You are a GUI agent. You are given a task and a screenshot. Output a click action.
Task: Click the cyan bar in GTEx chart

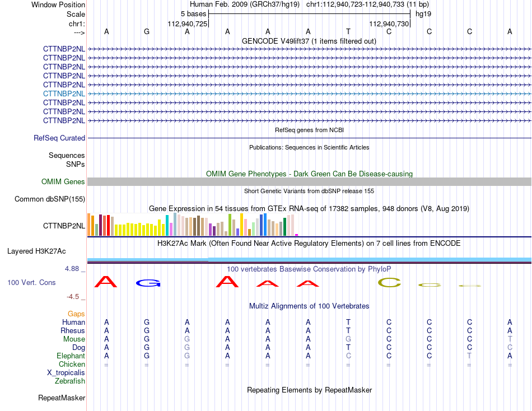[167, 225]
